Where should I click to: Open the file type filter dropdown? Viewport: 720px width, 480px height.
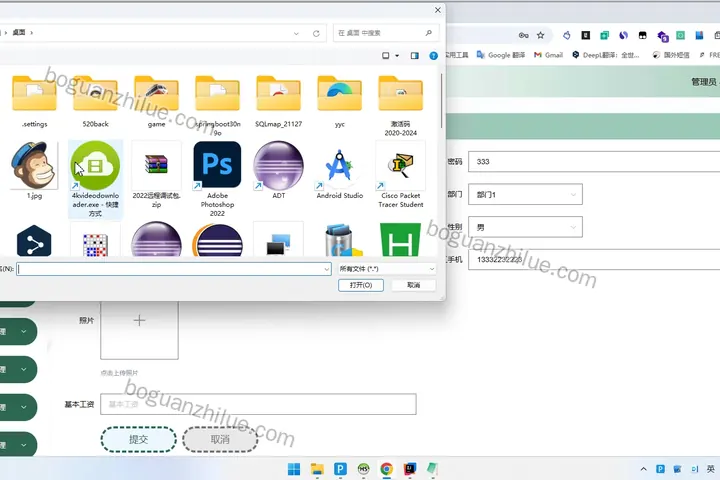click(x=387, y=269)
